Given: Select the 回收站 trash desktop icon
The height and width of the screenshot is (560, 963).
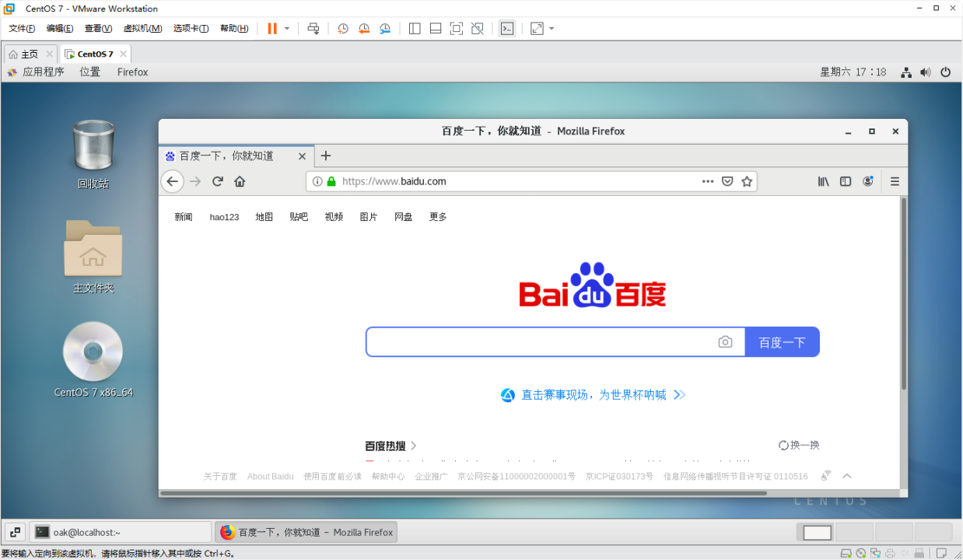Looking at the screenshot, I should pyautogui.click(x=93, y=154).
